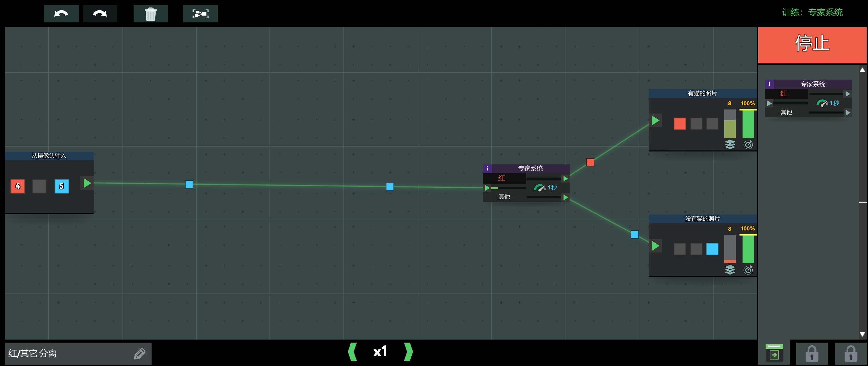Click red block 4 in camera input

pyautogui.click(x=18, y=186)
